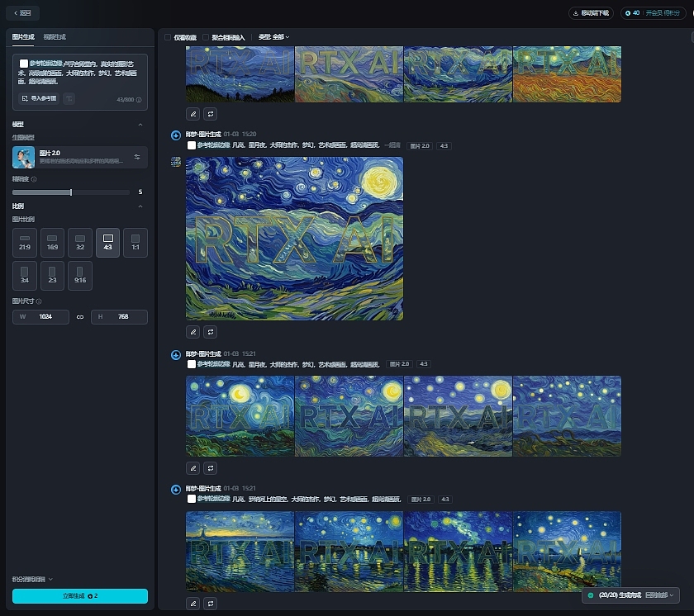Click reference image square in 15:20 prompt

[x=192, y=145]
